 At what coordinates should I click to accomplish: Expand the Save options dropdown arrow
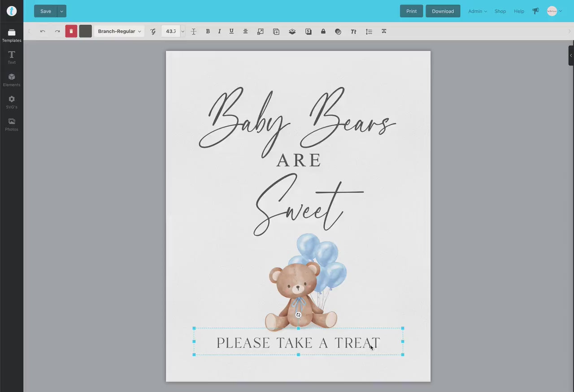click(62, 11)
